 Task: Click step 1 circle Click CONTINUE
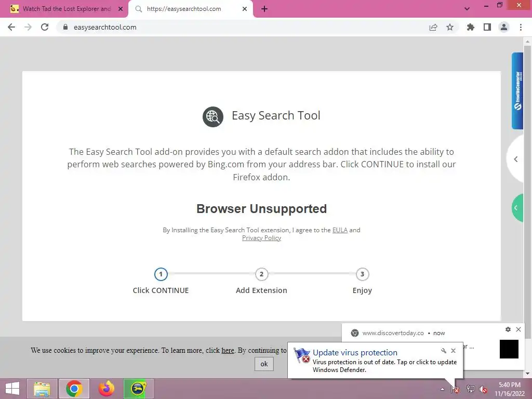click(x=161, y=274)
